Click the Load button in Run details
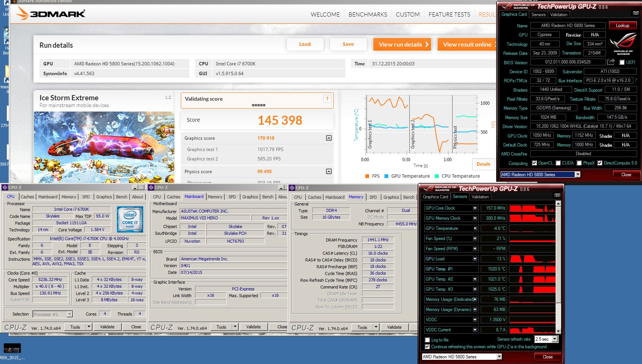 click(x=305, y=44)
